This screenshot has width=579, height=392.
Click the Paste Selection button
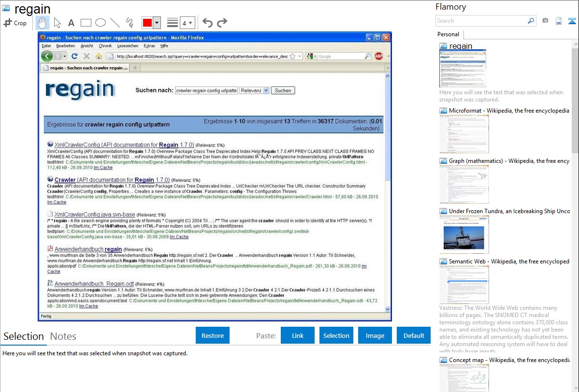coord(336,335)
